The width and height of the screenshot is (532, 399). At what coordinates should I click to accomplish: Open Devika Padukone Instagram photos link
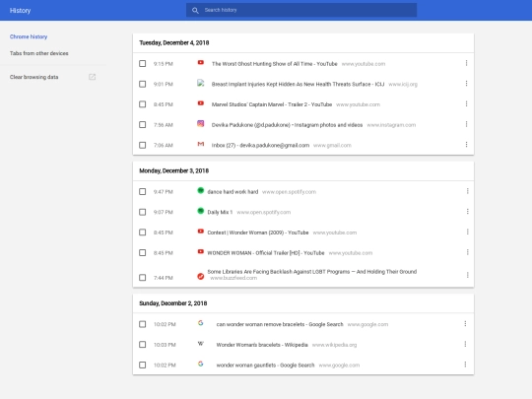click(287, 125)
